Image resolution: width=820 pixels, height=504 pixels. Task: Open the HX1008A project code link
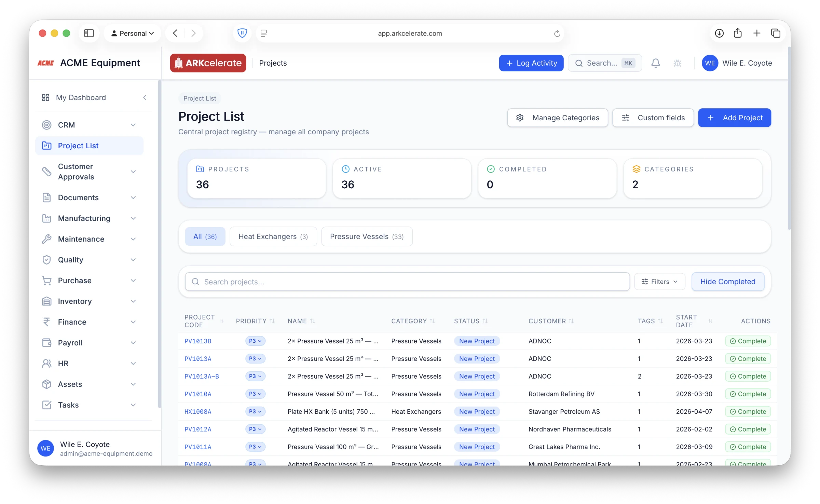198,412
